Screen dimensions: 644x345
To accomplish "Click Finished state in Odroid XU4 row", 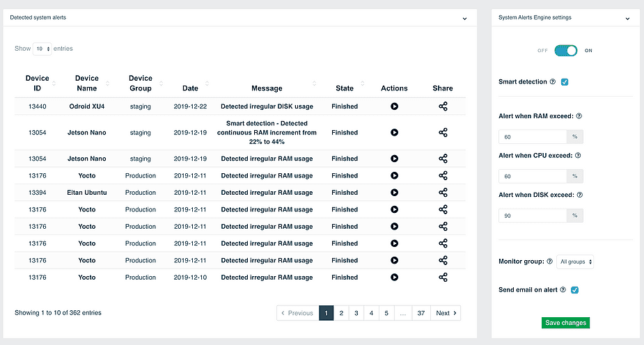I will click(x=345, y=106).
